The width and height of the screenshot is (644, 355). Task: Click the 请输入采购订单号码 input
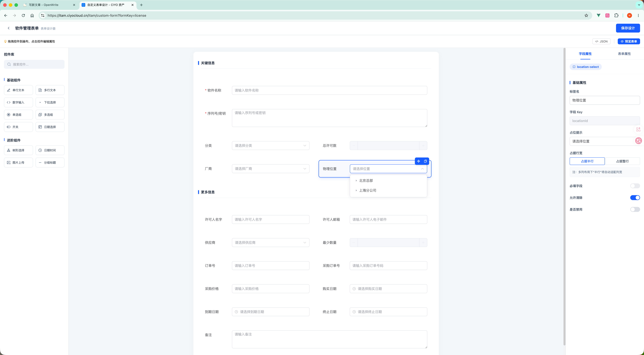[x=388, y=266]
